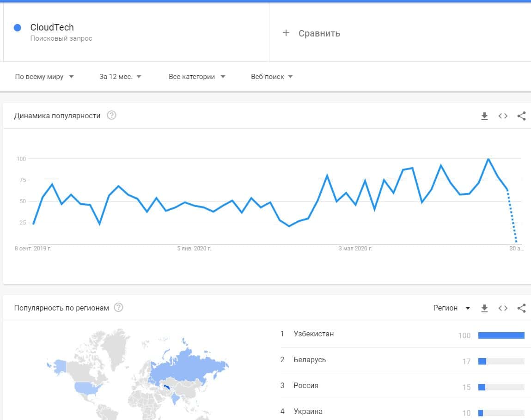Open the Все категории dropdown
The height and width of the screenshot is (420, 531).
click(197, 77)
